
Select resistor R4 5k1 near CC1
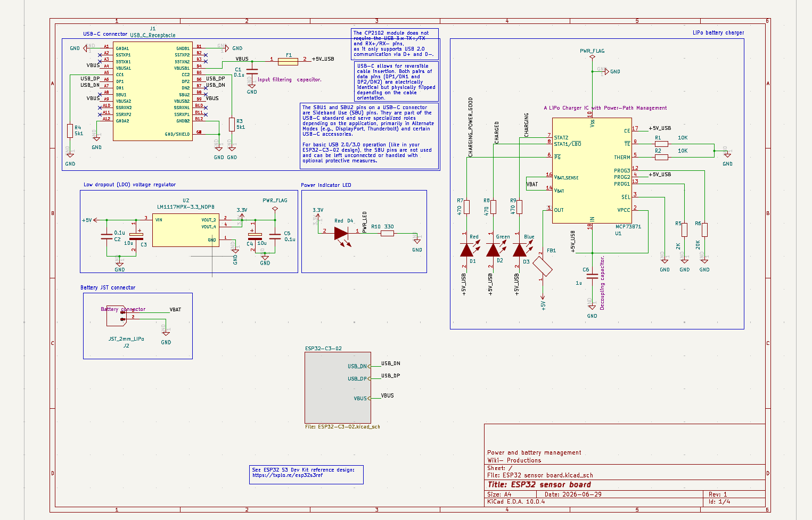70,130
